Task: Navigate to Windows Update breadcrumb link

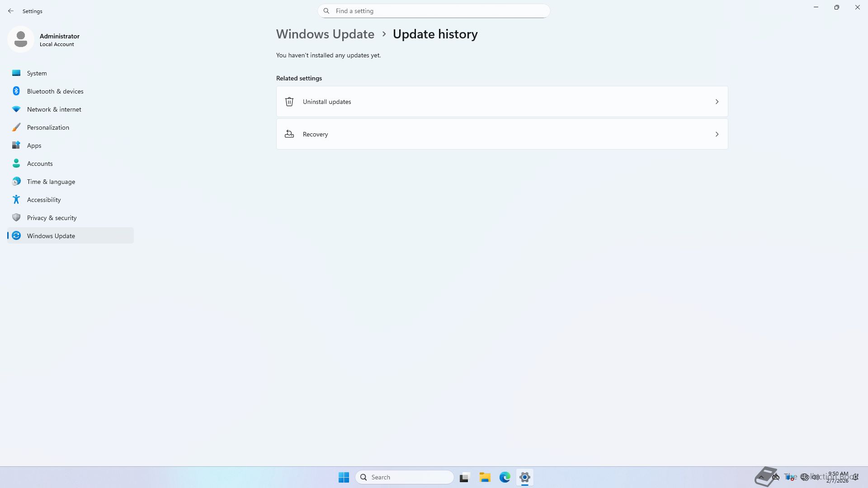Action: [325, 34]
